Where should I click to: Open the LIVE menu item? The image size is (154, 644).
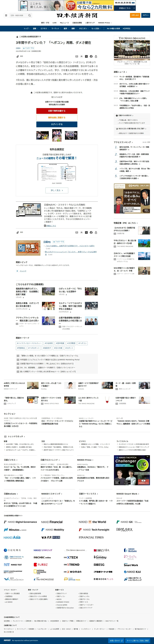coord(54,23)
